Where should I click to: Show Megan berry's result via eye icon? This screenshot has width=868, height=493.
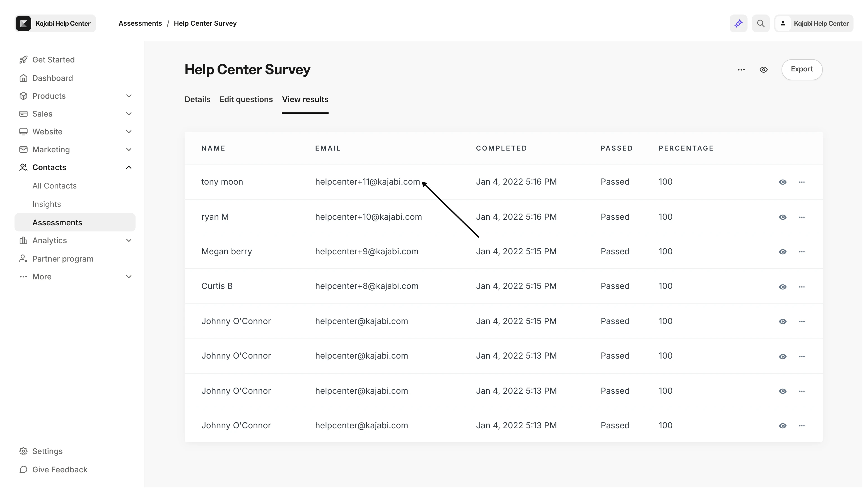click(783, 252)
